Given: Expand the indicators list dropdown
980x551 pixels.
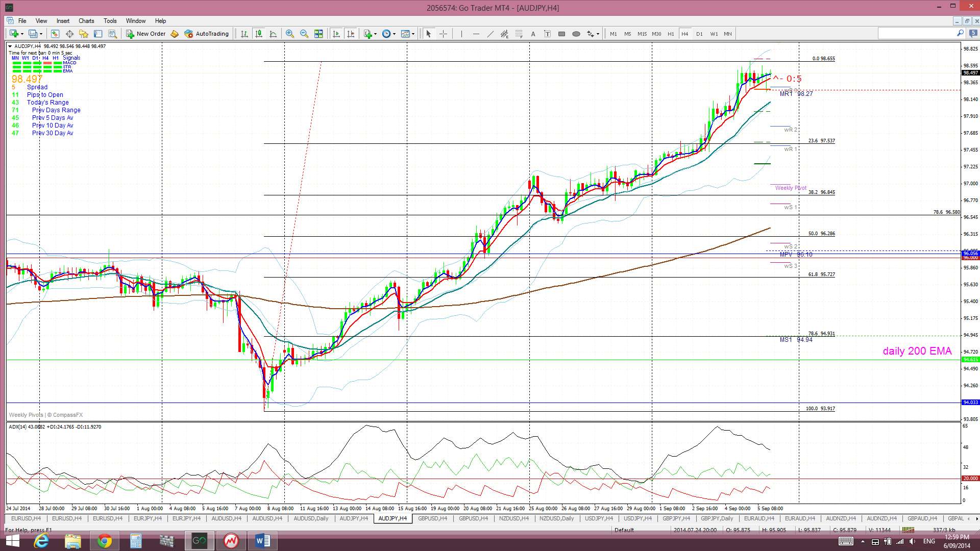Looking at the screenshot, I should pyautogui.click(x=376, y=34).
